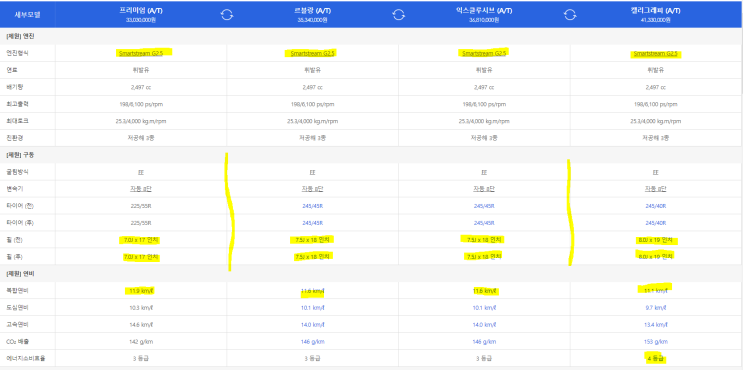Click the 4 등급 energy efficiency grade
This screenshot has width=743, height=370.
[655, 358]
